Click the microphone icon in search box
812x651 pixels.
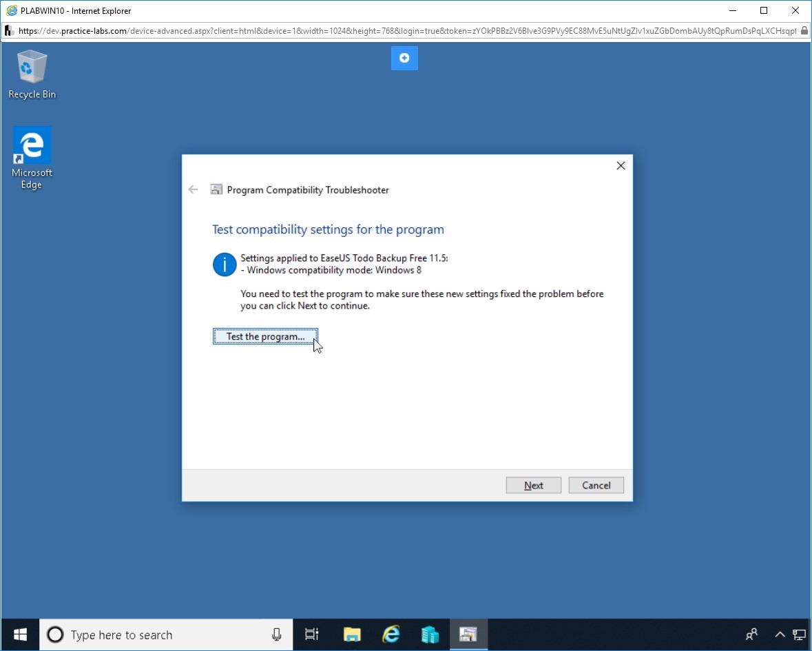click(x=277, y=634)
